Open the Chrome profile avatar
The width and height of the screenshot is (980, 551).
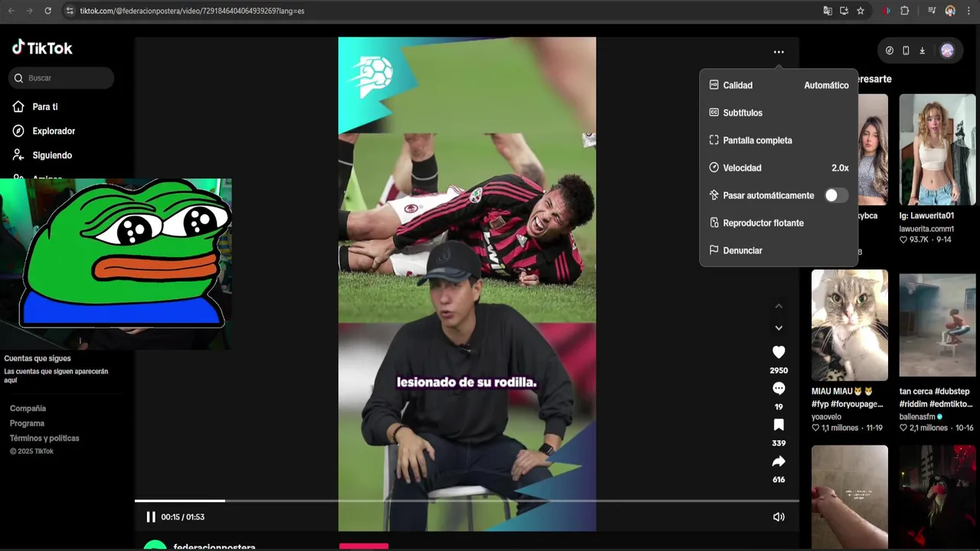point(950,11)
